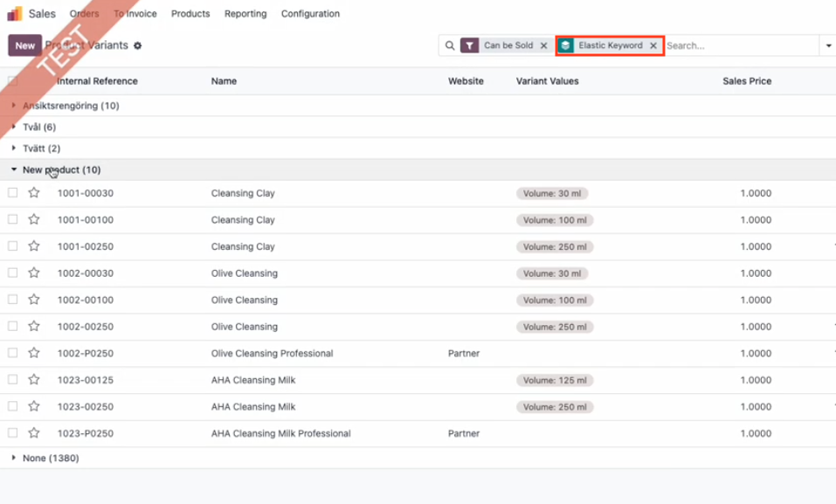Star the AHA Cleansing Milk Professional row

(34, 433)
